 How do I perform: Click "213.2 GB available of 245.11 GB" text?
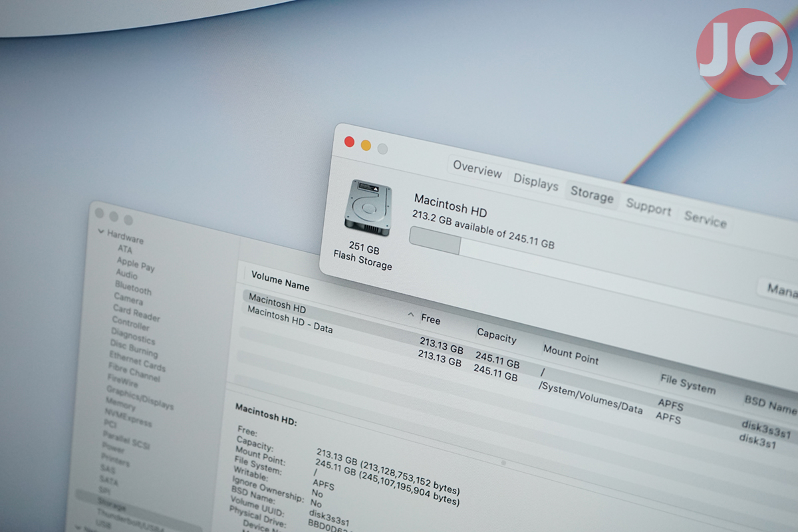click(483, 230)
